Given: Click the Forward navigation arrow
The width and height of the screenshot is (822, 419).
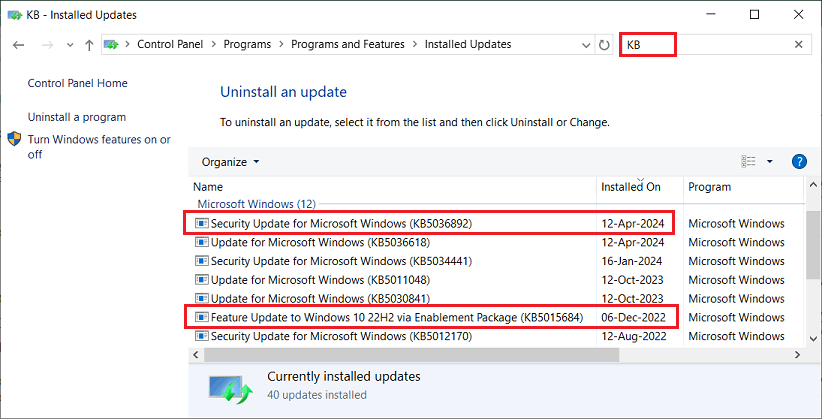Looking at the screenshot, I should (47, 45).
